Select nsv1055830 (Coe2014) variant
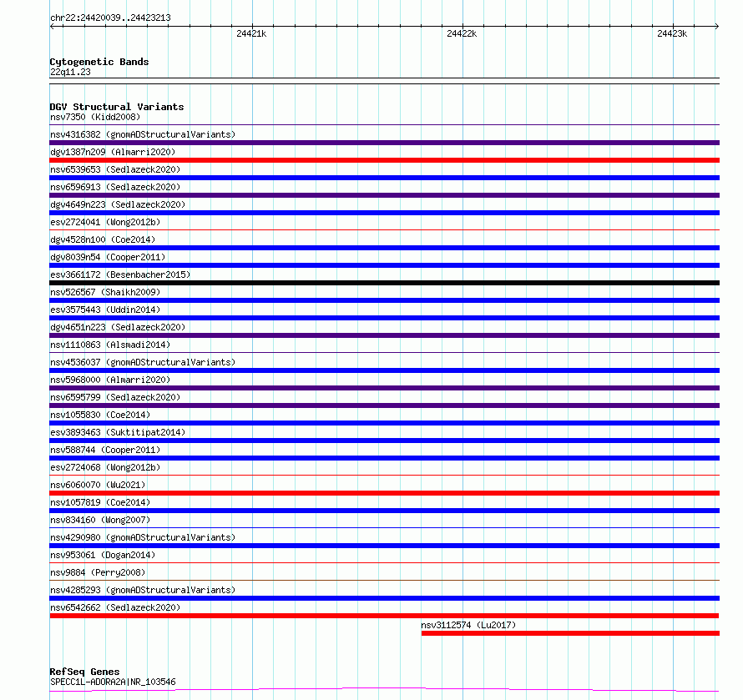 [x=100, y=415]
